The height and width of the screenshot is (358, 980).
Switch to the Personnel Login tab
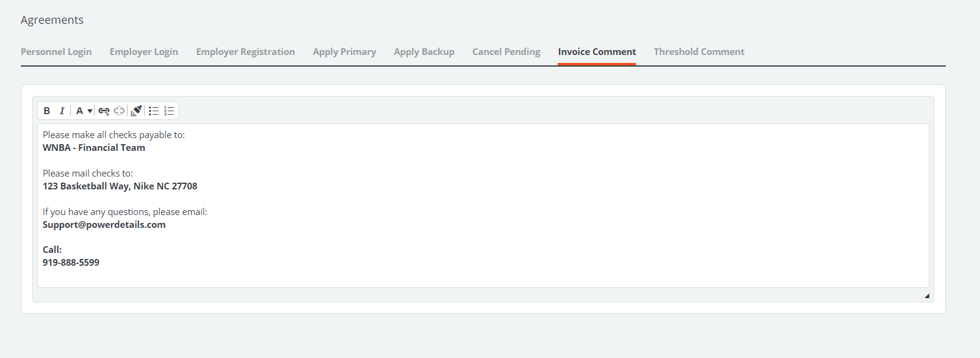pos(56,52)
